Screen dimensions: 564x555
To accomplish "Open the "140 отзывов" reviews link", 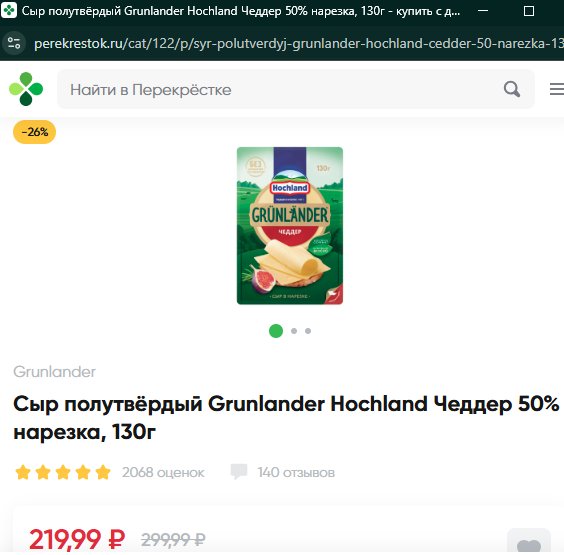I will [x=296, y=472].
